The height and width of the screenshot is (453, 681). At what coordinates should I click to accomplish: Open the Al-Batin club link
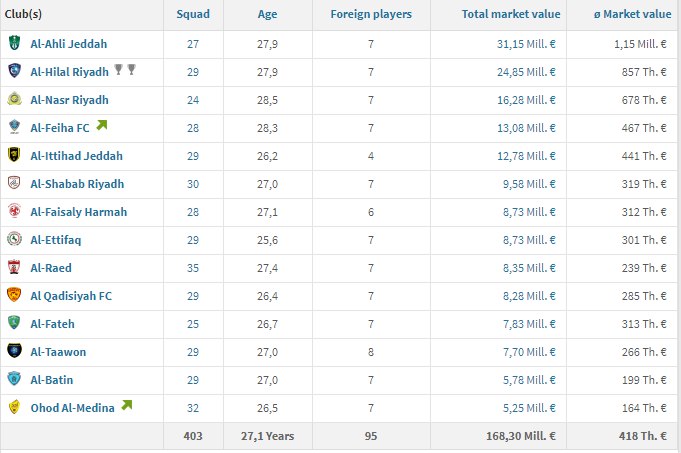coord(52,380)
